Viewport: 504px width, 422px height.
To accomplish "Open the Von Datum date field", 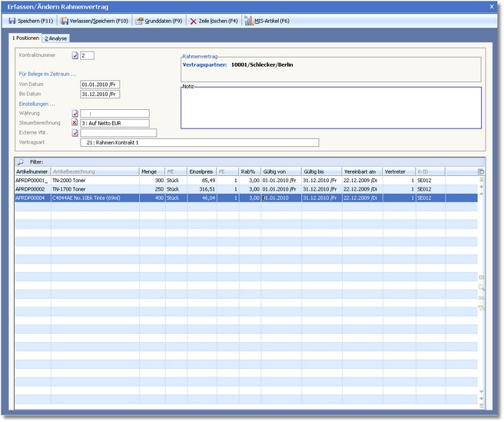I will [x=100, y=85].
